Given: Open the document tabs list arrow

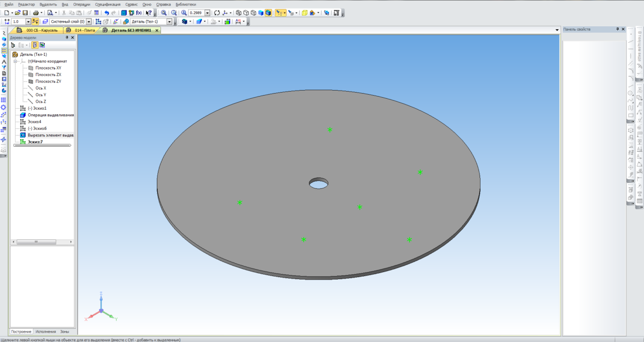Looking at the screenshot, I should (x=557, y=30).
